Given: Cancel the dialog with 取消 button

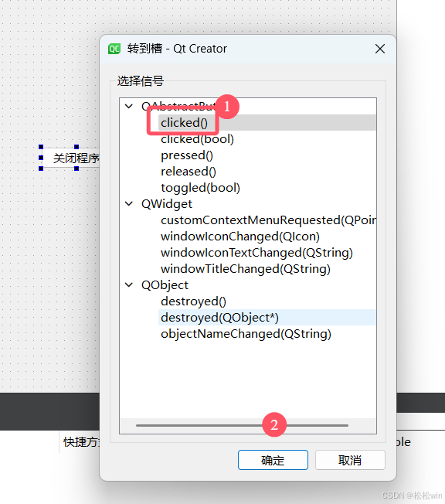Looking at the screenshot, I should [x=350, y=460].
